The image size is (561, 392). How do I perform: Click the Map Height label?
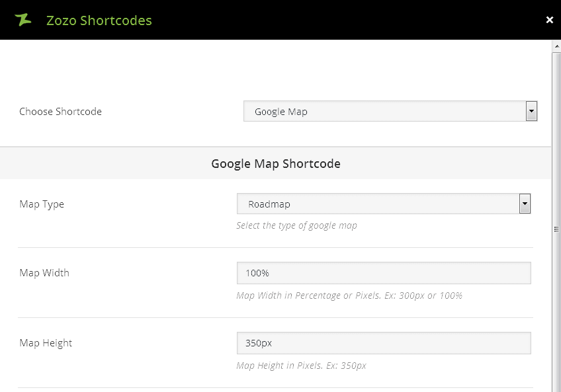pos(46,343)
